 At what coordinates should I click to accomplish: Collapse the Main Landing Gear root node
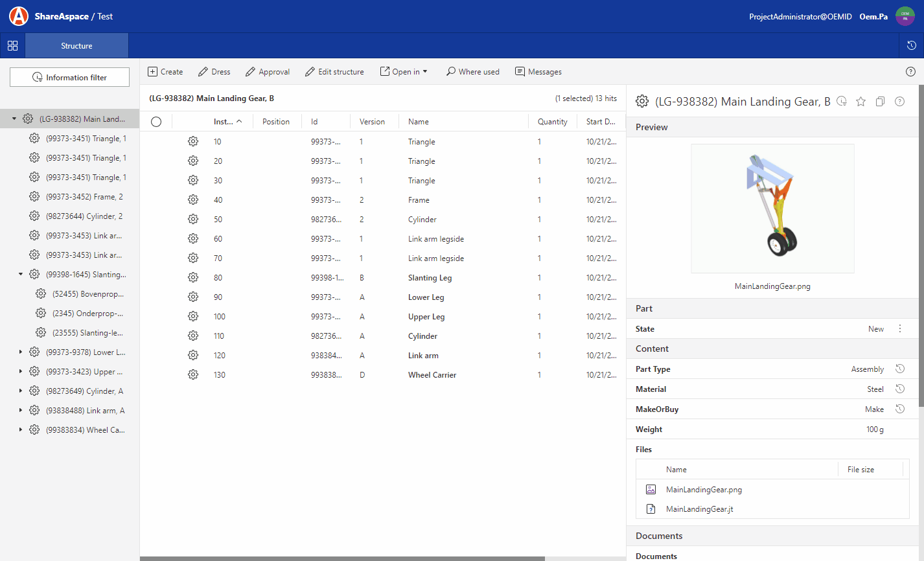[14, 119]
